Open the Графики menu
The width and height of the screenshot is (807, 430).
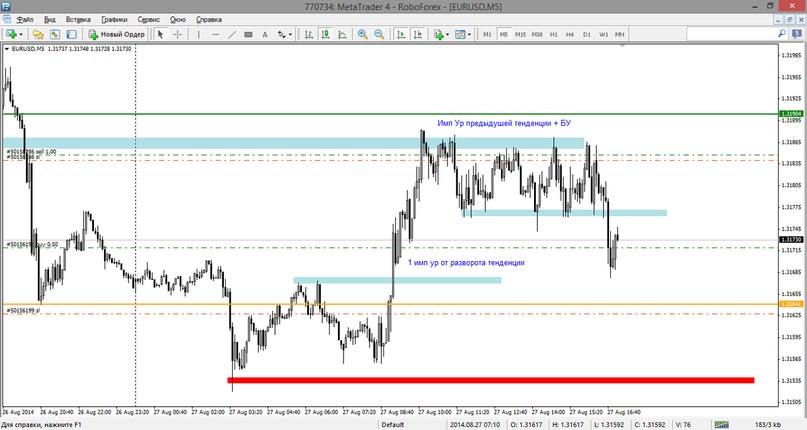(114, 19)
